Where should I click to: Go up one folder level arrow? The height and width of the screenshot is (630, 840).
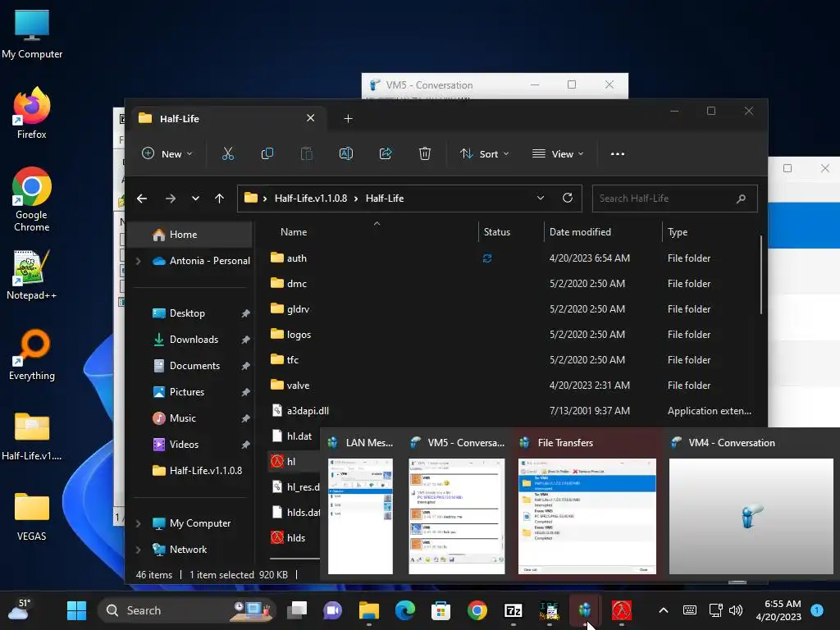coord(219,199)
